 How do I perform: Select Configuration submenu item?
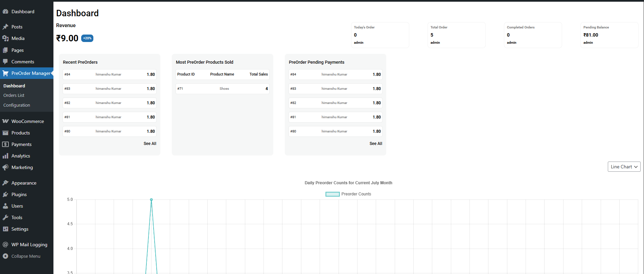(17, 105)
